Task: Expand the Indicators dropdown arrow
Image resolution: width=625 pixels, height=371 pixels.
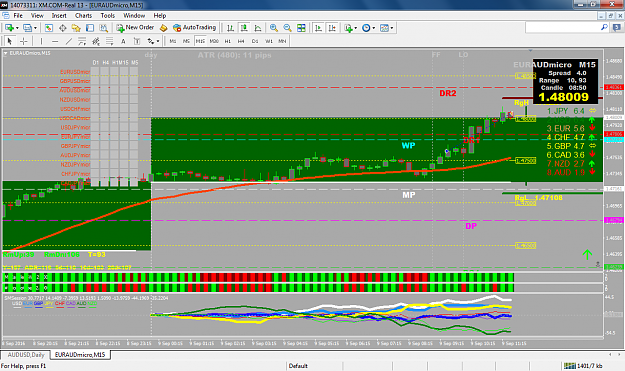Action: (356, 28)
